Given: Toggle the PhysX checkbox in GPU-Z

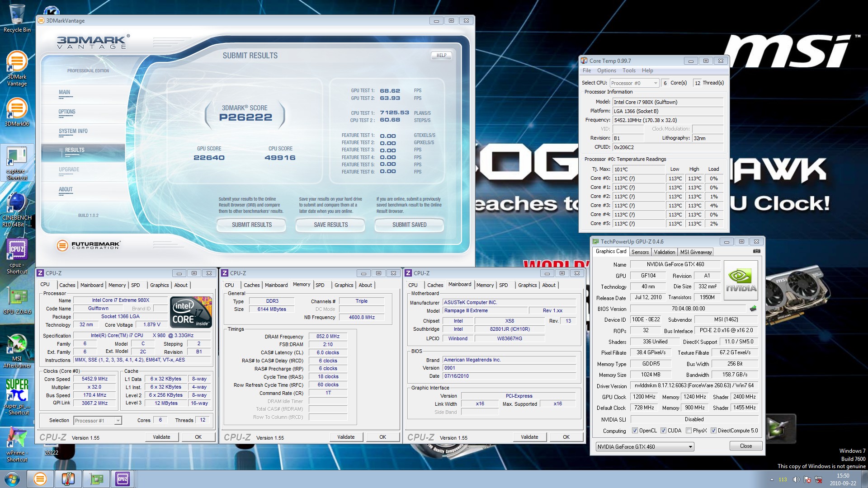Looking at the screenshot, I should tap(688, 431).
